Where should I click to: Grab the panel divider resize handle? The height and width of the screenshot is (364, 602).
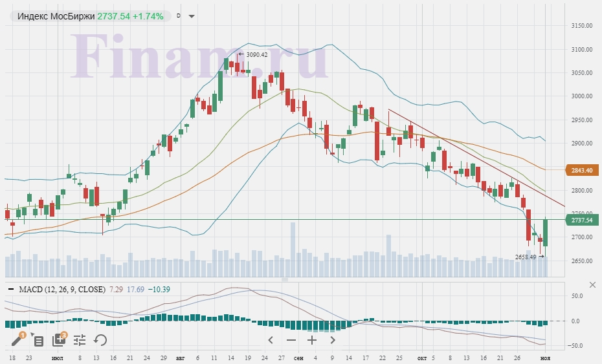(x=284, y=280)
